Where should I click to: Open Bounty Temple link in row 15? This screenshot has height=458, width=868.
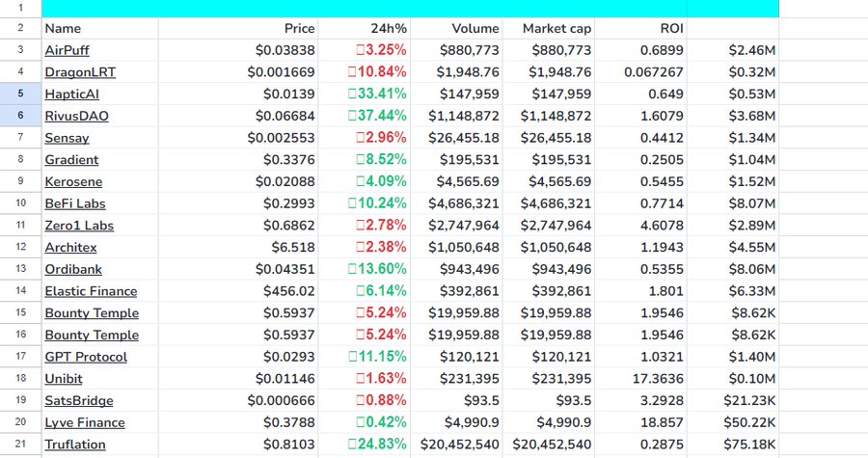[x=92, y=313]
